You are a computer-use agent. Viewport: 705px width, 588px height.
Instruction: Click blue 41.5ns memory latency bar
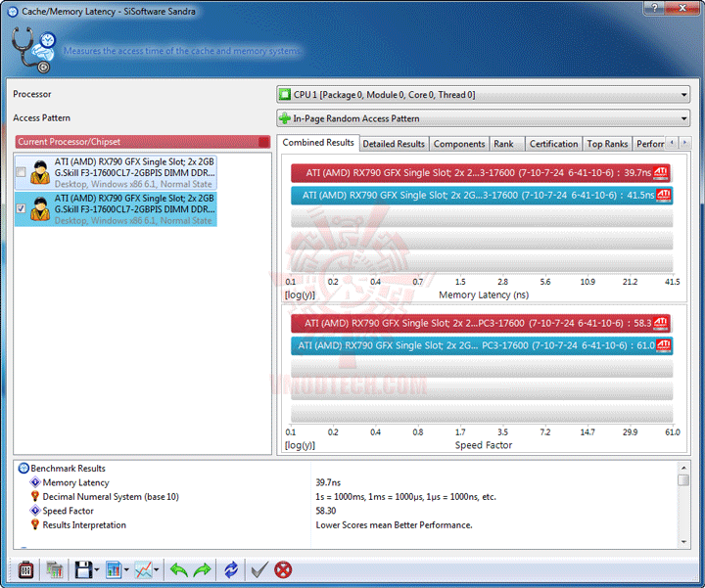482,195
